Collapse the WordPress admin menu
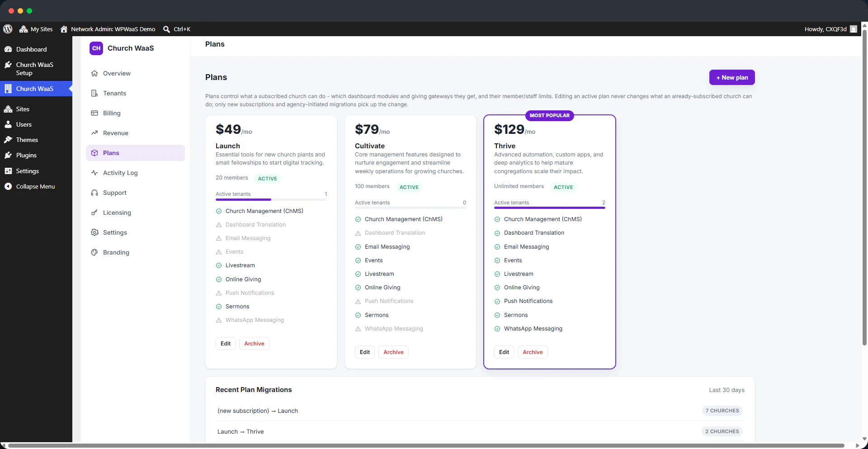 point(36,186)
